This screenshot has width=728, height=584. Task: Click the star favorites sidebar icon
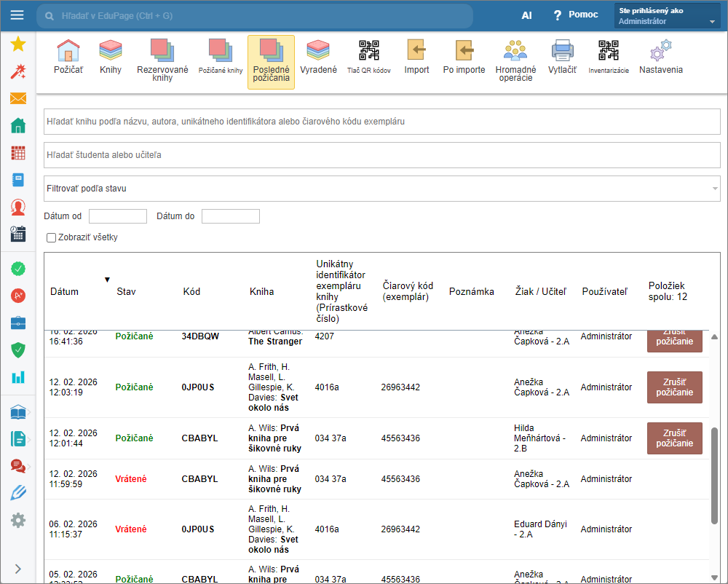pos(18,44)
